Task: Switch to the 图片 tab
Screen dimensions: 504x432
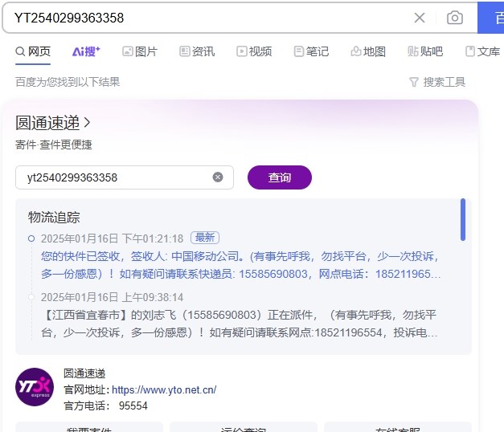Action: point(140,51)
